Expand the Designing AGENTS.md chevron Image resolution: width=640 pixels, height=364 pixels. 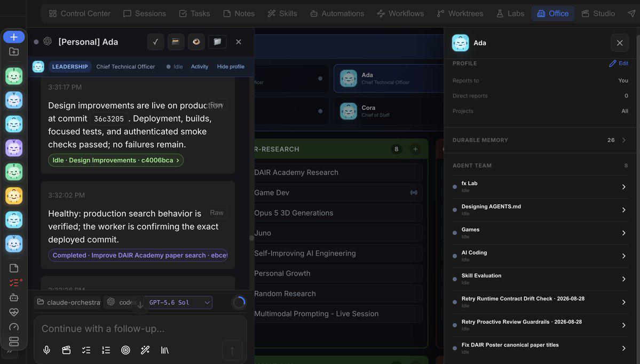623,210
